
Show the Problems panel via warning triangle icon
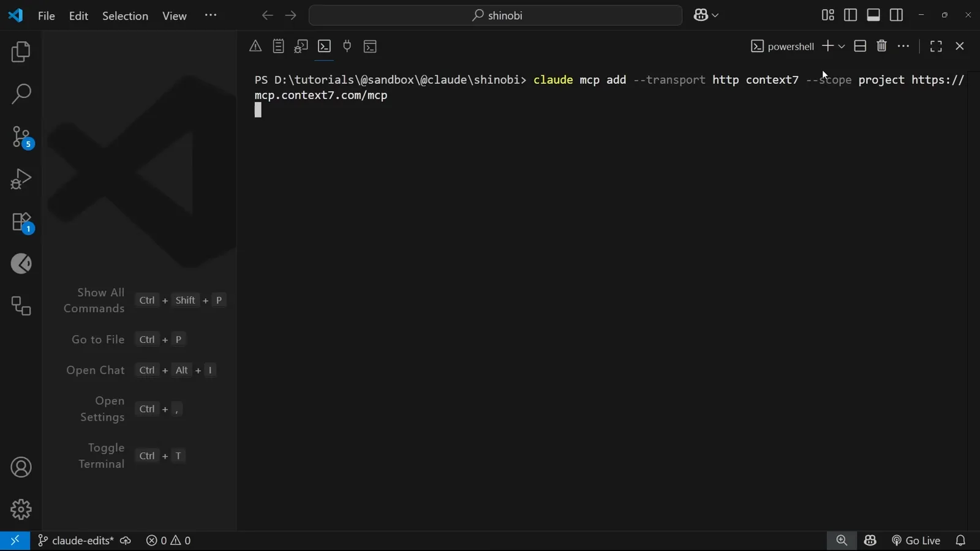[x=255, y=47]
